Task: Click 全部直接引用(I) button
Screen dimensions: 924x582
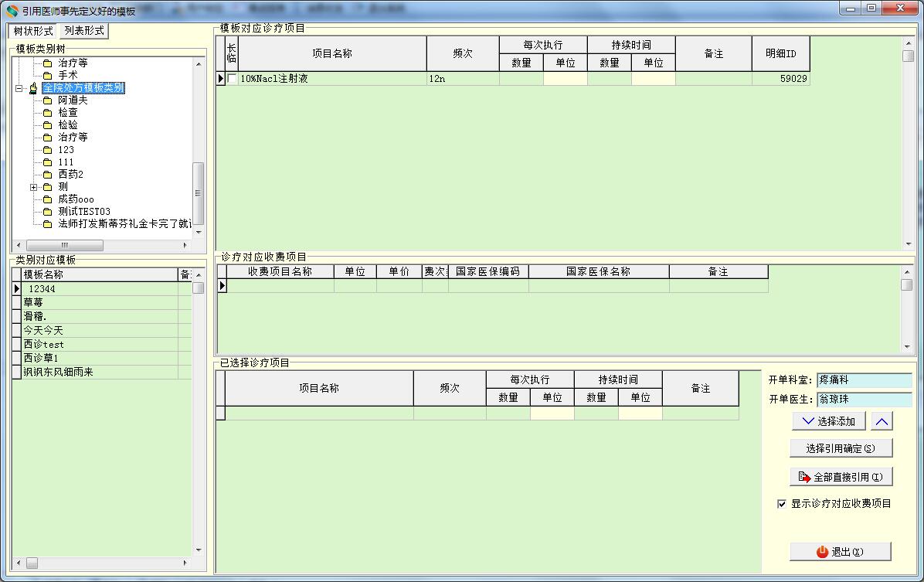Action: (x=841, y=476)
